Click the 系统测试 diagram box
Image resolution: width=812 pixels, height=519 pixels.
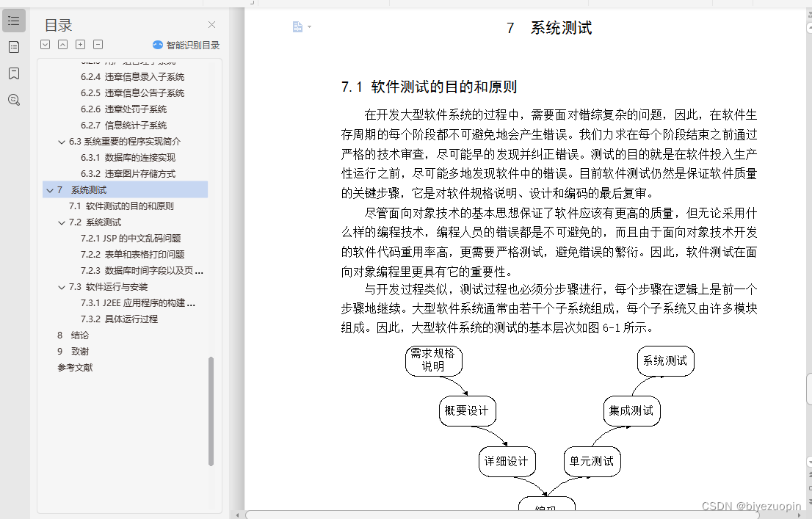[665, 360]
